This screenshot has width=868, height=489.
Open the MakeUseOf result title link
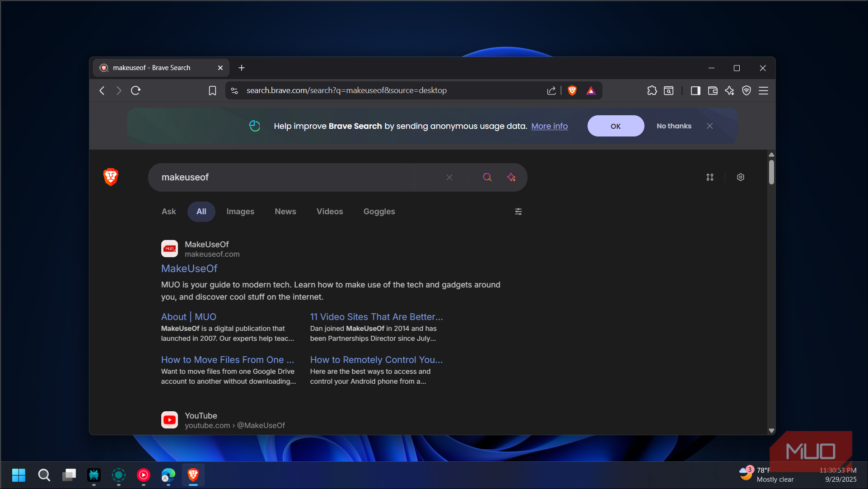click(189, 268)
